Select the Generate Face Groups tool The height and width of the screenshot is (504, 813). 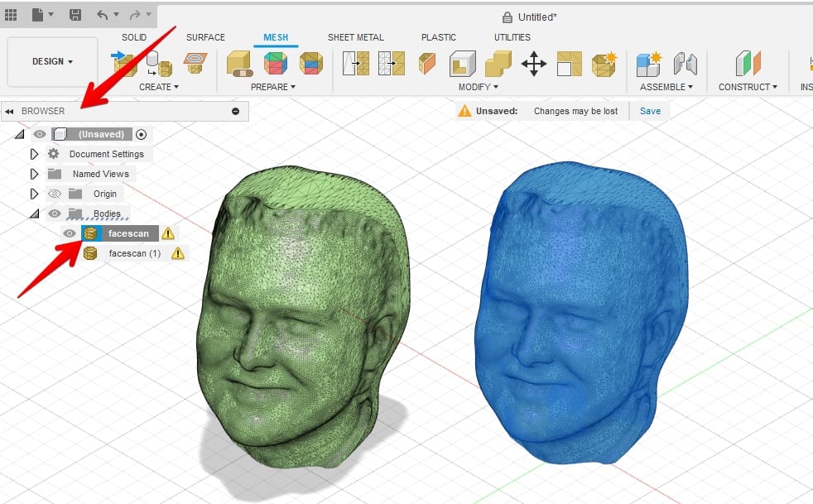click(x=276, y=63)
